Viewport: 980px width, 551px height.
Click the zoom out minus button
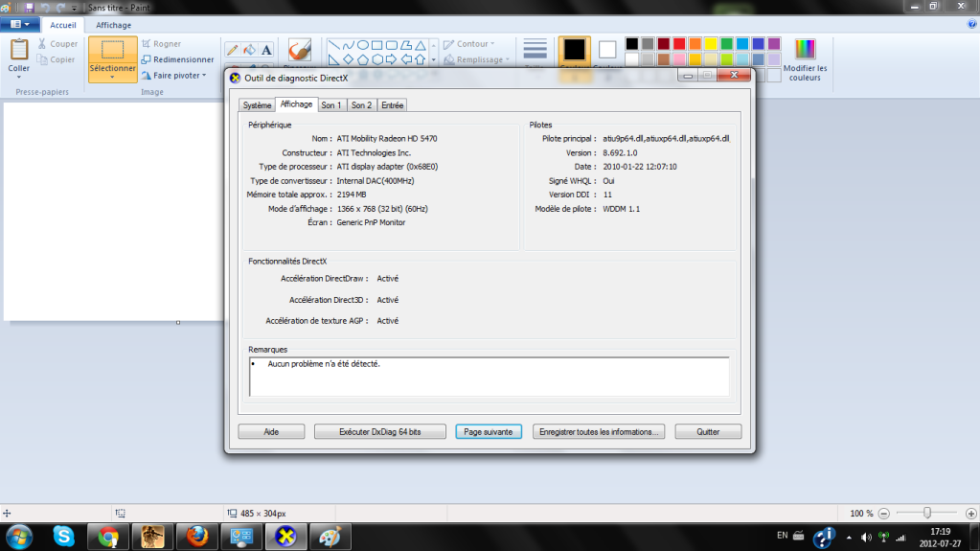pyautogui.click(x=883, y=514)
